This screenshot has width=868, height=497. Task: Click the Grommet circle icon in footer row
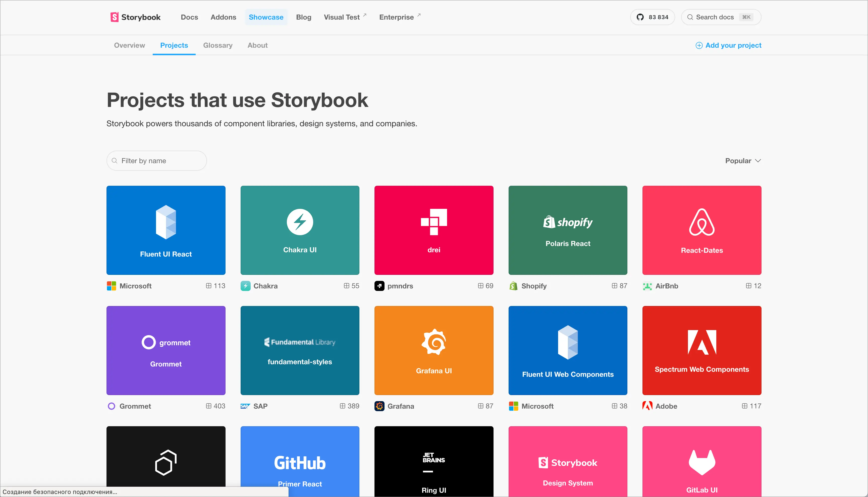[111, 406]
